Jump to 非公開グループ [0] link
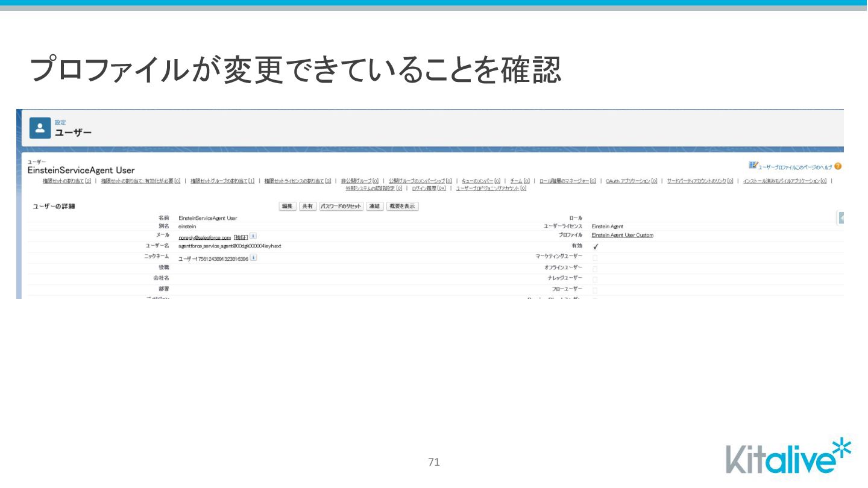Image resolution: width=868 pixels, height=488 pixels. (360, 181)
